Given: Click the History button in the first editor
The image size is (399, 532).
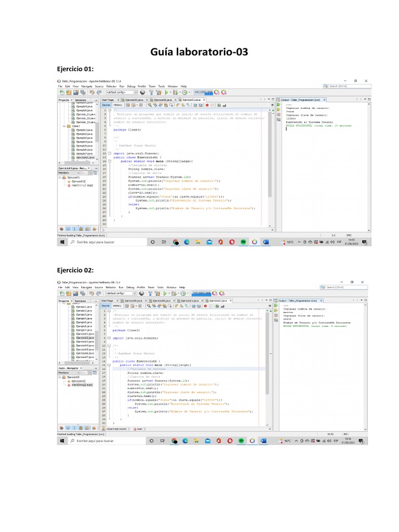Looking at the screenshot, I should tap(118, 104).
